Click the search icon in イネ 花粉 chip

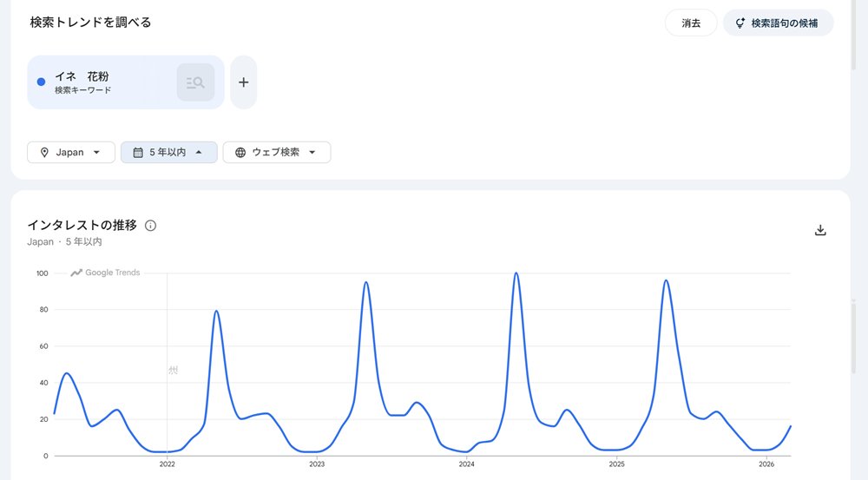195,82
